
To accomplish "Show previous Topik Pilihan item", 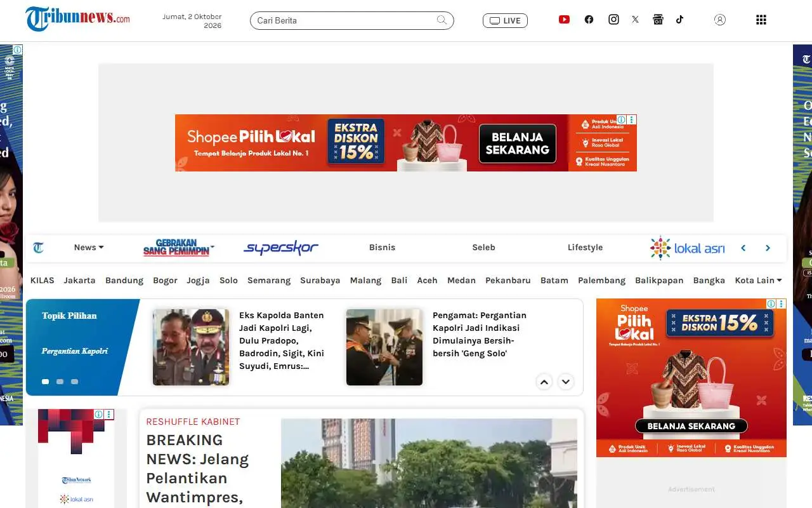I will click(x=544, y=382).
